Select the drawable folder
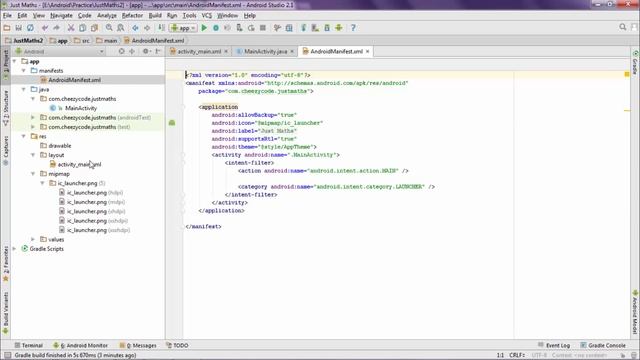Screen dimensions: 640x360 [x=60, y=146]
